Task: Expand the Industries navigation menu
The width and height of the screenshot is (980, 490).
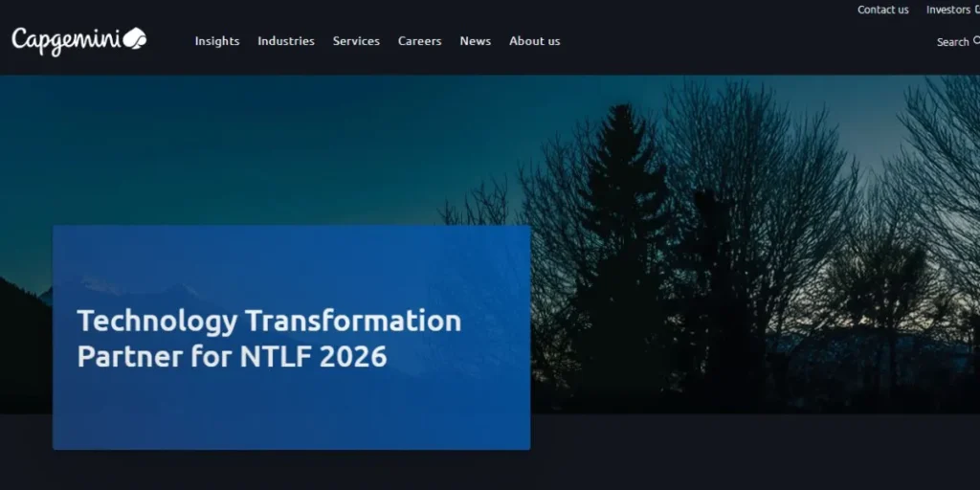Action: point(286,41)
